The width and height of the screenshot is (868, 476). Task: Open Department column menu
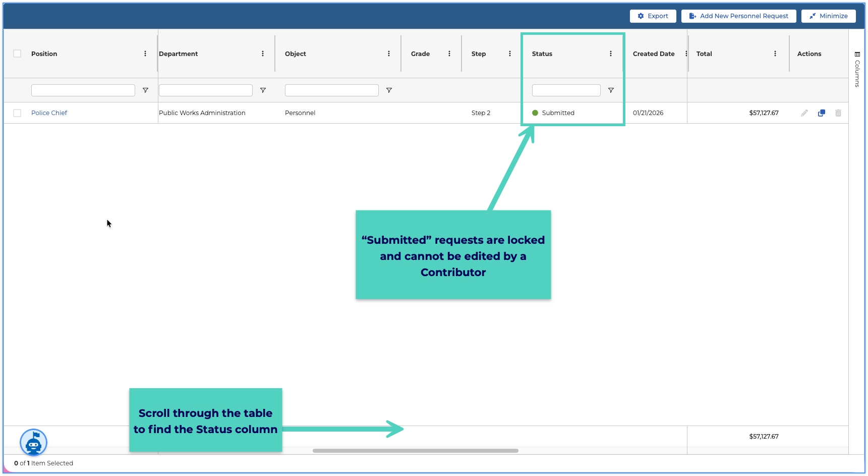click(x=263, y=54)
